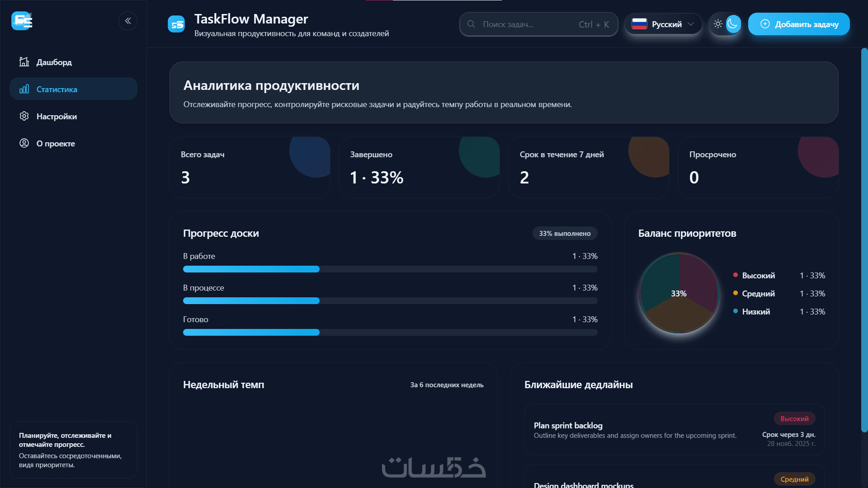Click the About project user icon
The width and height of the screenshot is (868, 488).
coord(24,143)
